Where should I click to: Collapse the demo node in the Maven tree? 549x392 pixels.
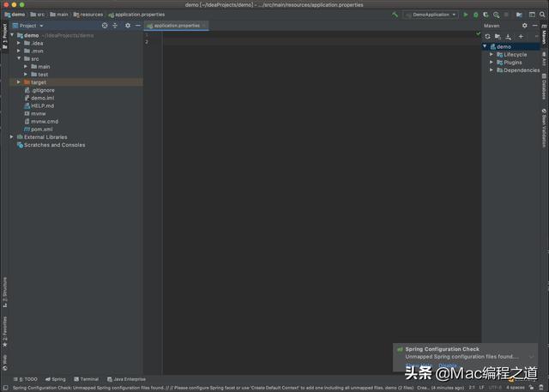tap(485, 46)
